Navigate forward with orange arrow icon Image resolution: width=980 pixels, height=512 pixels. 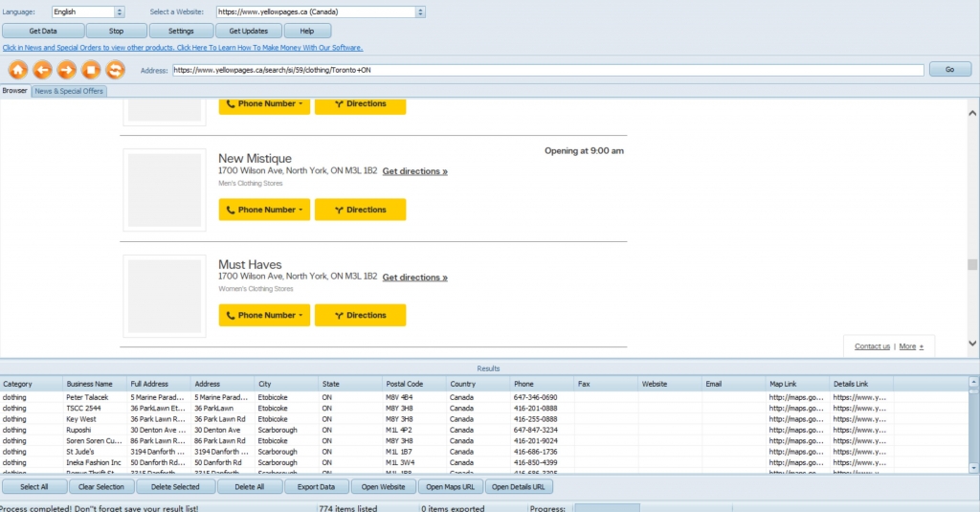[67, 70]
